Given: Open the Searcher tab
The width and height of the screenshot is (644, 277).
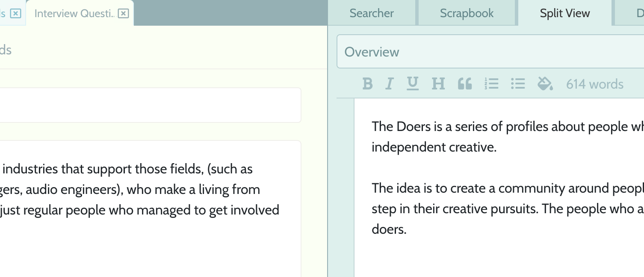Looking at the screenshot, I should (x=372, y=13).
